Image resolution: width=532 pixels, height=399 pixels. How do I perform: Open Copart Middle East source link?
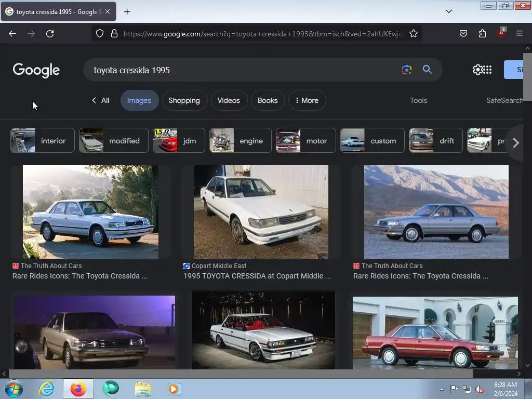pos(219,266)
